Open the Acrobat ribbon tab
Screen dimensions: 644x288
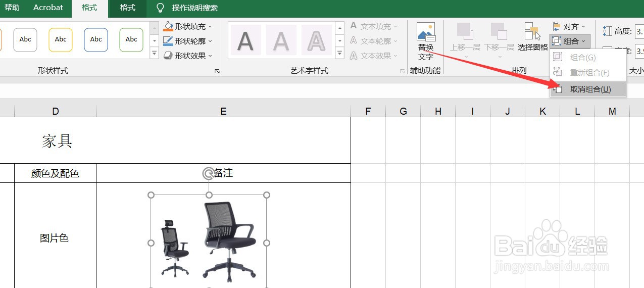tap(48, 8)
